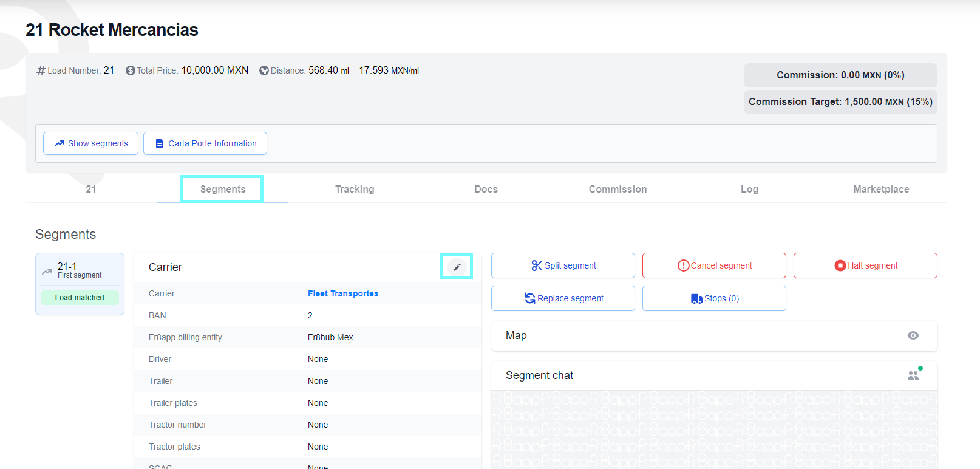
Task: Switch to the Commission tab
Action: click(x=618, y=189)
